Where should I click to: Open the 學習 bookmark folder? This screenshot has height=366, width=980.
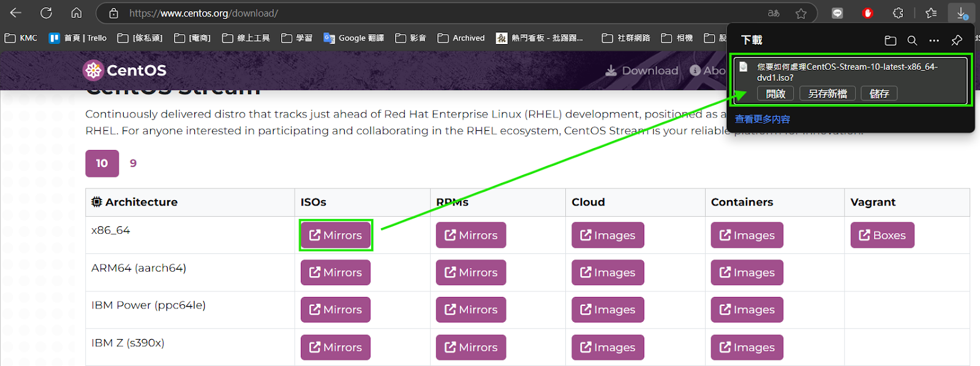tap(297, 38)
